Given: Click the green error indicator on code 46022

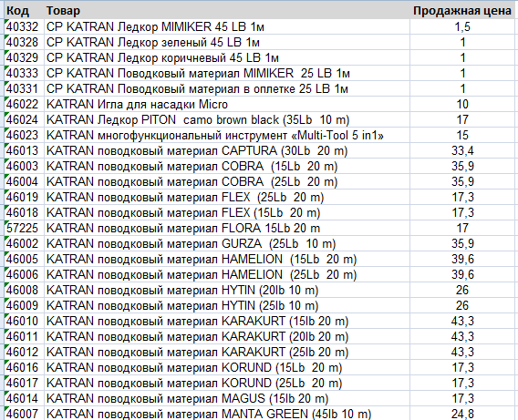Looking at the screenshot, I should 6,98.
